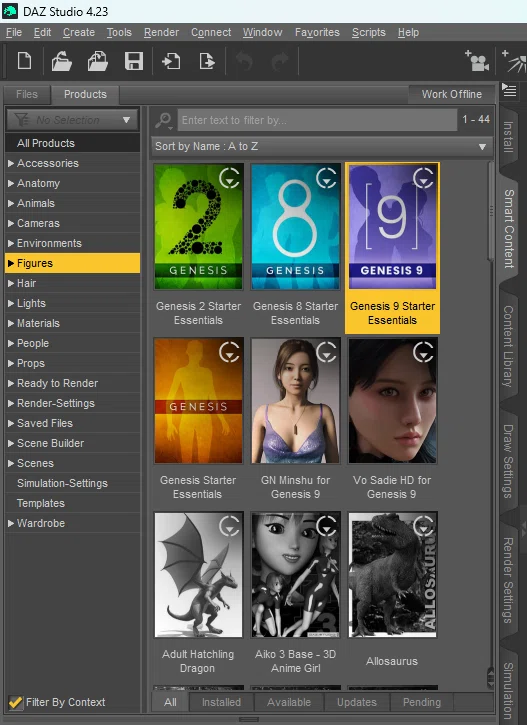Toggle the Filter By Context checkbox
The image size is (527, 725).
tap(15, 702)
